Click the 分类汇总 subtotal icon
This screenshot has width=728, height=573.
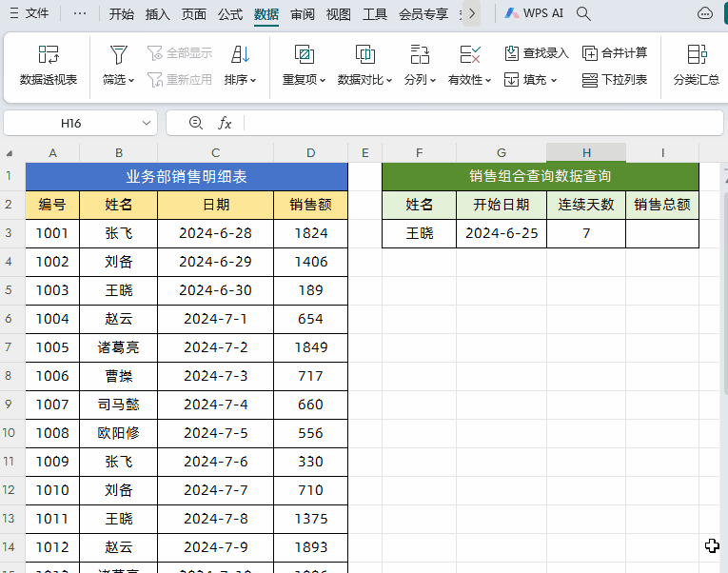[697, 54]
